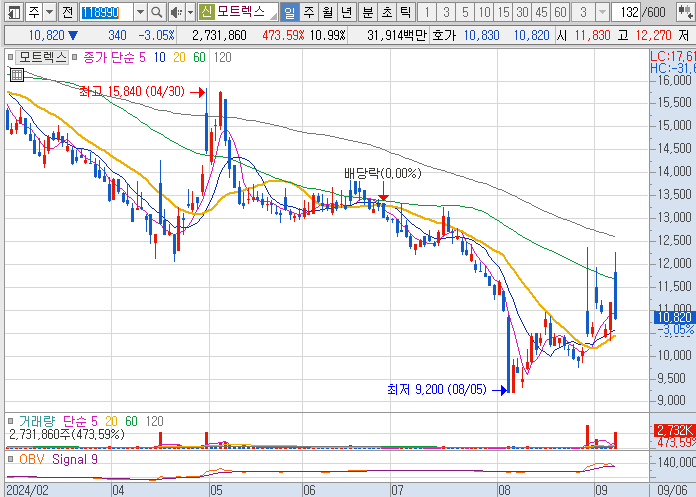The height and width of the screenshot is (497, 696).
Task: Select the 초 second chart button
Action: coord(387,12)
